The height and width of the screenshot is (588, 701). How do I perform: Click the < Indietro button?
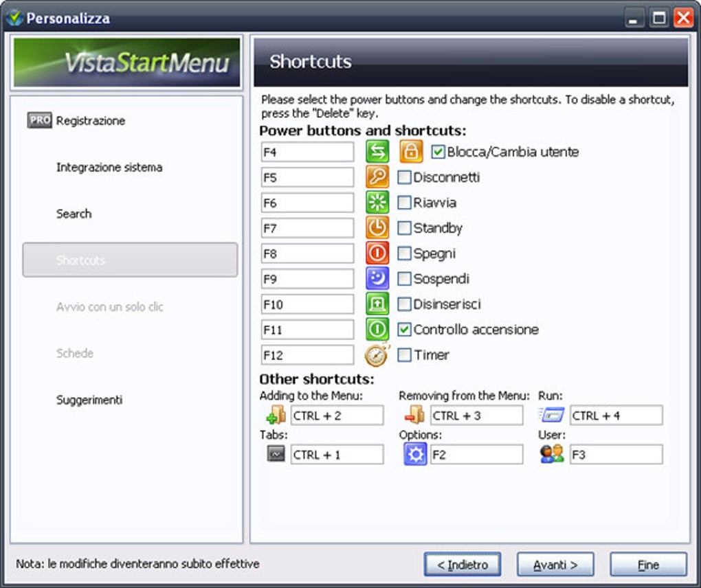(x=463, y=565)
